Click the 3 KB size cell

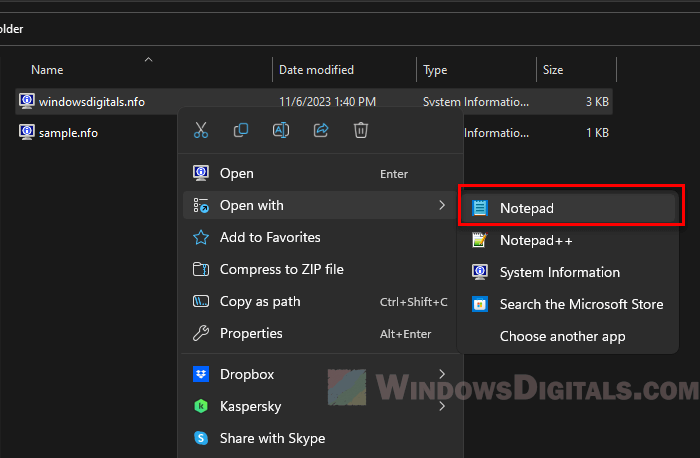tap(597, 101)
